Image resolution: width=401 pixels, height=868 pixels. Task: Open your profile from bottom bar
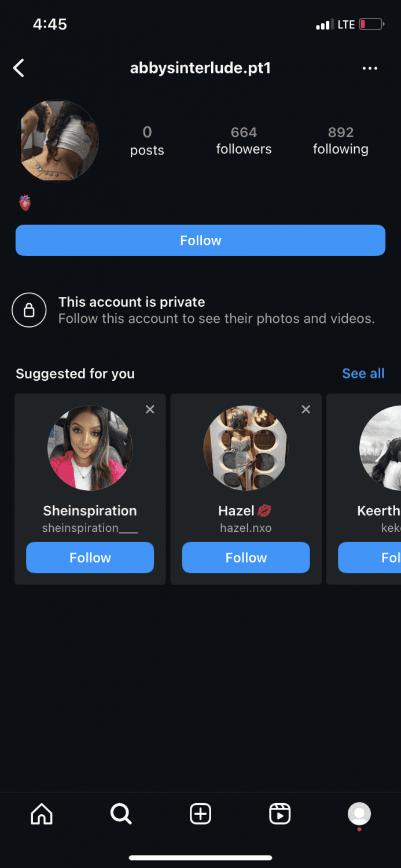click(359, 814)
